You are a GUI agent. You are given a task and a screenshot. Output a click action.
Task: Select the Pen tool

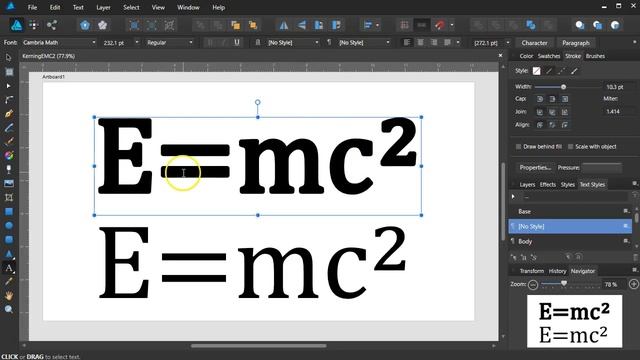(x=9, y=114)
